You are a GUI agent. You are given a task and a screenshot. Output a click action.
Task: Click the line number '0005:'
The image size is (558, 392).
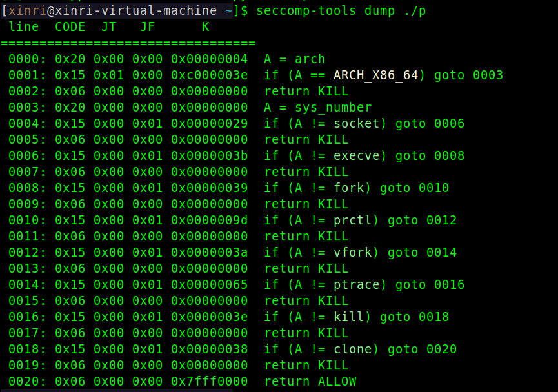27,139
